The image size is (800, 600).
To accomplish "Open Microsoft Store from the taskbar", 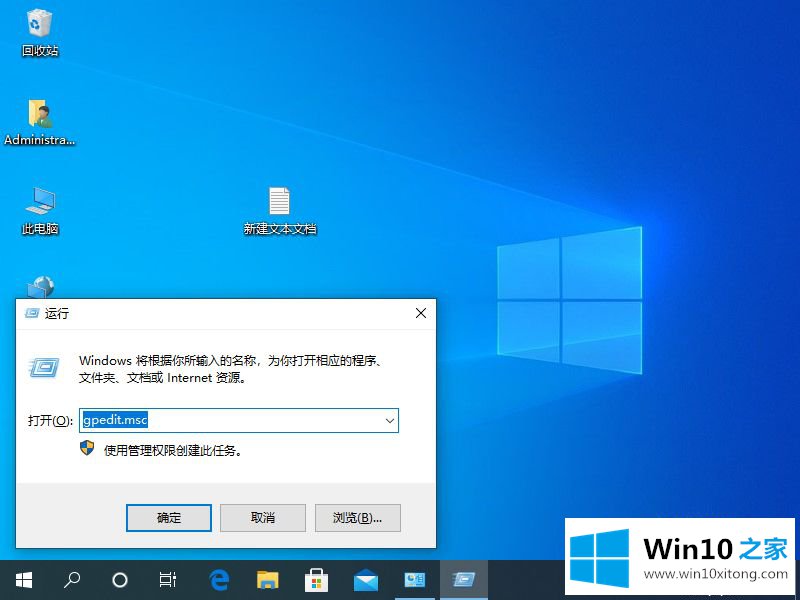I will [x=316, y=579].
